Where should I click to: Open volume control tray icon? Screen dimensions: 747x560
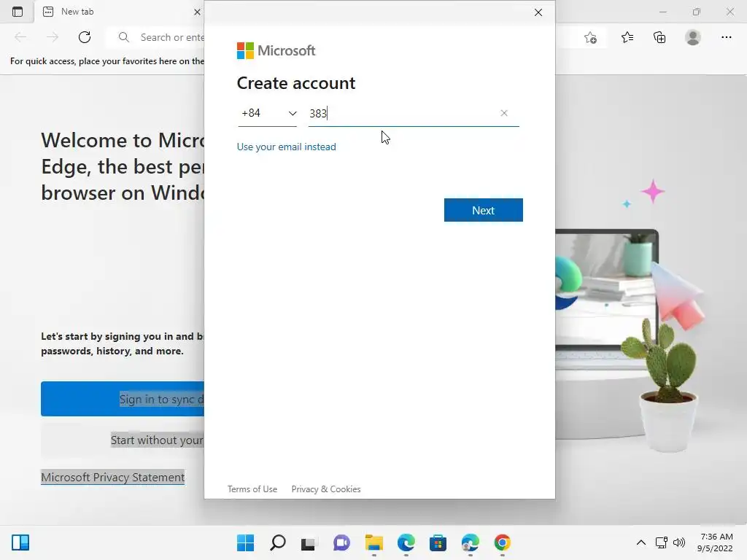click(x=679, y=542)
